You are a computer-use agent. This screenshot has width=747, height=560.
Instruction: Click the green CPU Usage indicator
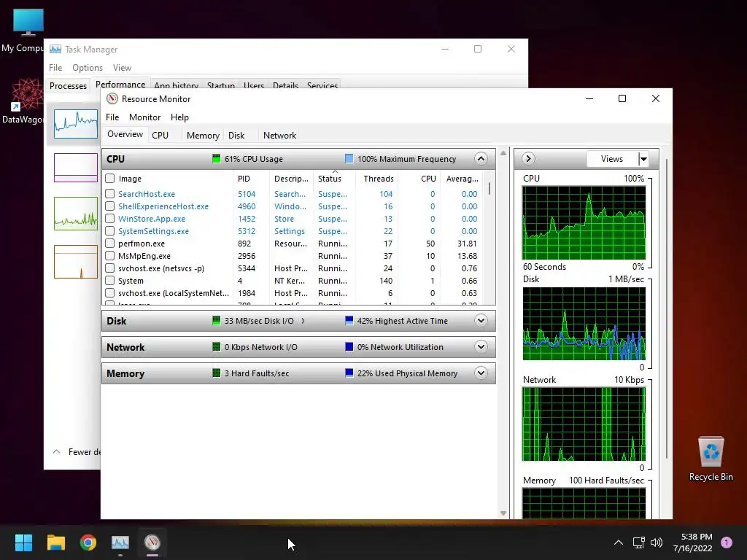tap(216, 158)
